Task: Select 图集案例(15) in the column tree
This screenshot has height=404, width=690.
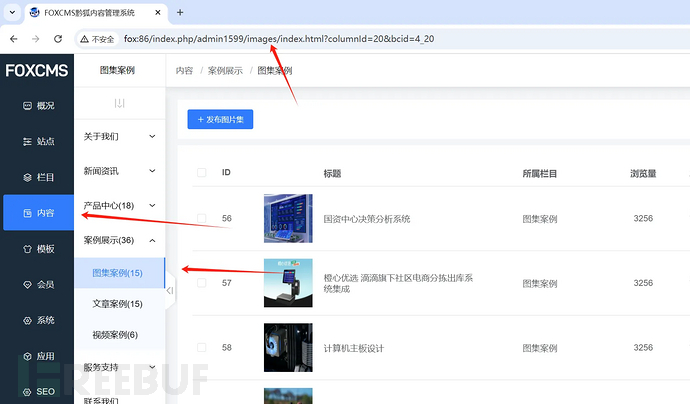Action: pos(120,273)
